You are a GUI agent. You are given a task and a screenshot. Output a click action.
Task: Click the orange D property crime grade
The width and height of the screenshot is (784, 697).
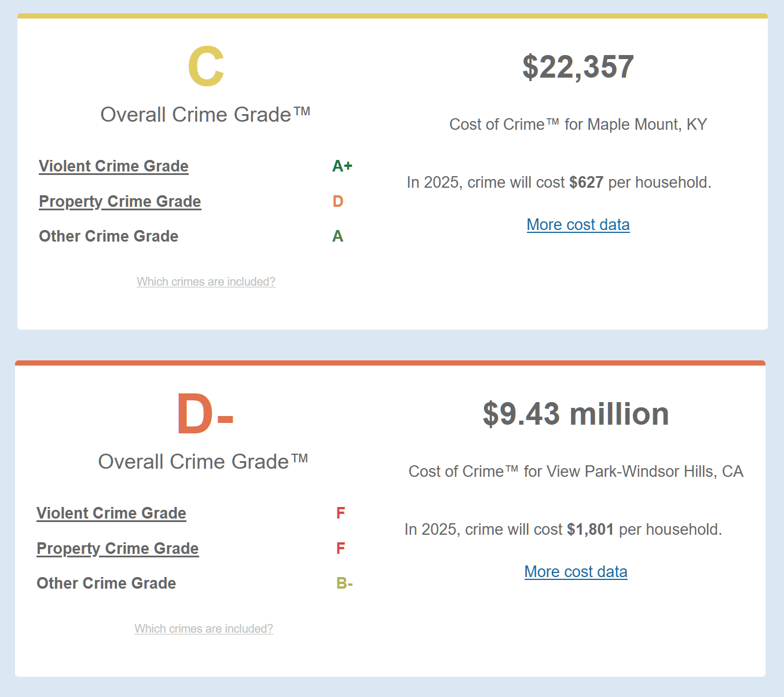(338, 202)
